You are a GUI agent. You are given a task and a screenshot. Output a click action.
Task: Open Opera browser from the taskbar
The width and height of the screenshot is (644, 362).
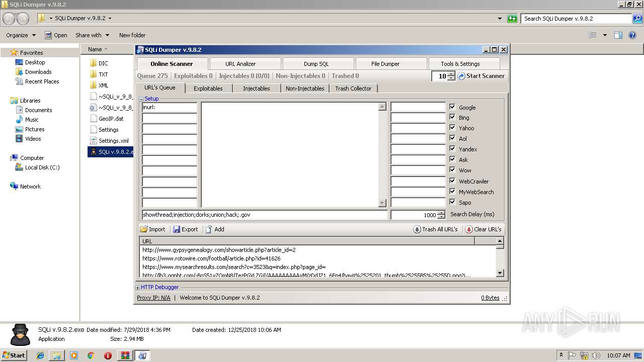click(108, 355)
